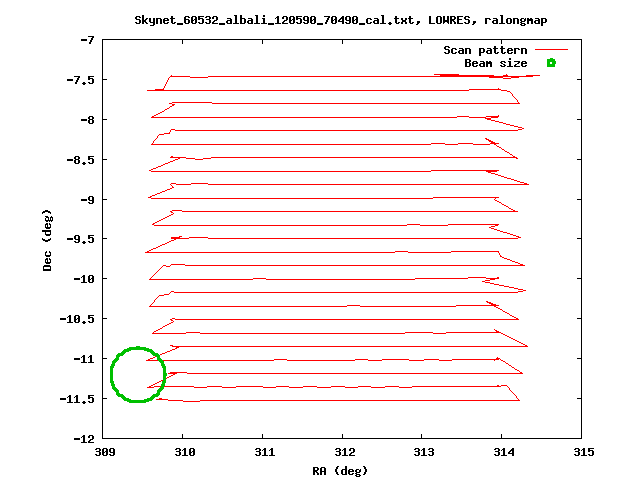Click the x-axis tick label 315
The image size is (640, 480).
coord(584,452)
